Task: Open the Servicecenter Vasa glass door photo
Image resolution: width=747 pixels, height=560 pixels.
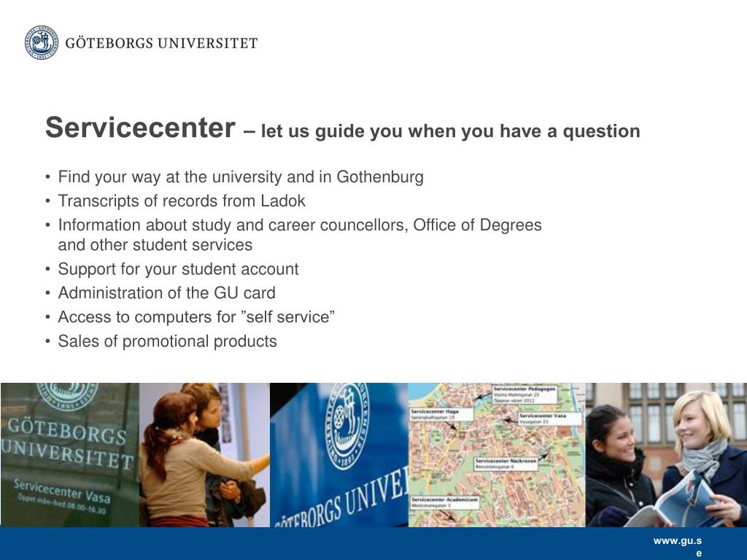Action: tap(70, 455)
